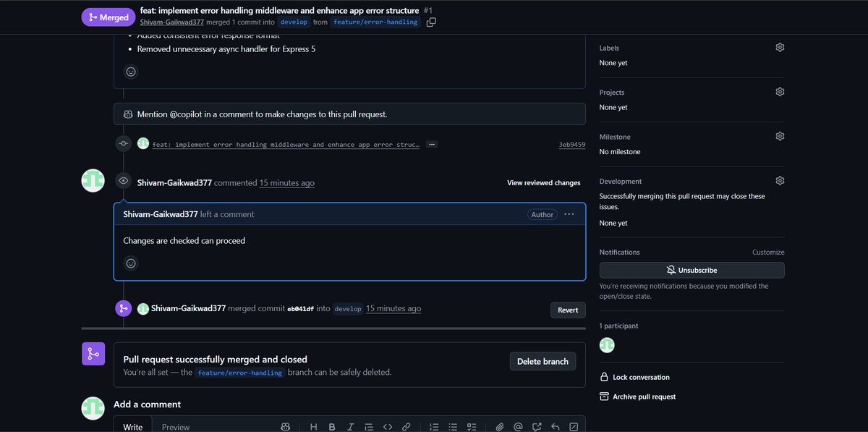This screenshot has width=868, height=432.
Task: Click feature/error-handling branch in merged message
Action: [240, 373]
